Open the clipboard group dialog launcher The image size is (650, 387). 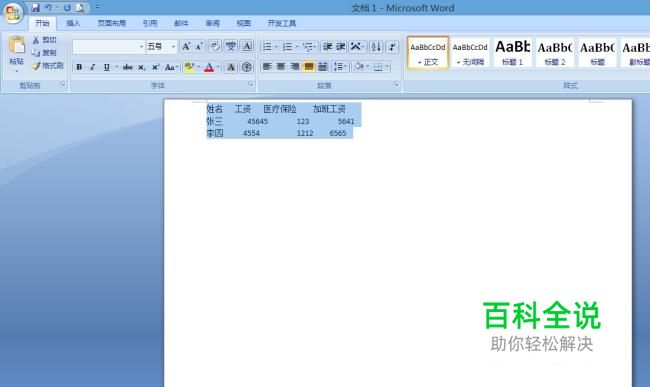tap(63, 85)
